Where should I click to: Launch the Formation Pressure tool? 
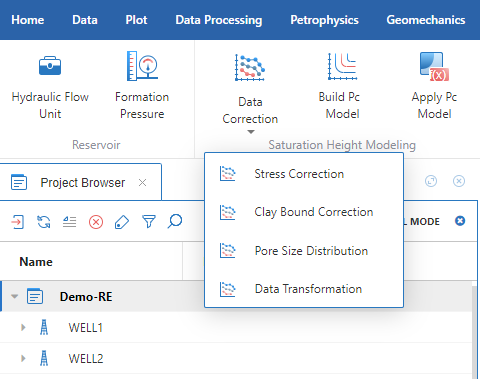coord(142,86)
